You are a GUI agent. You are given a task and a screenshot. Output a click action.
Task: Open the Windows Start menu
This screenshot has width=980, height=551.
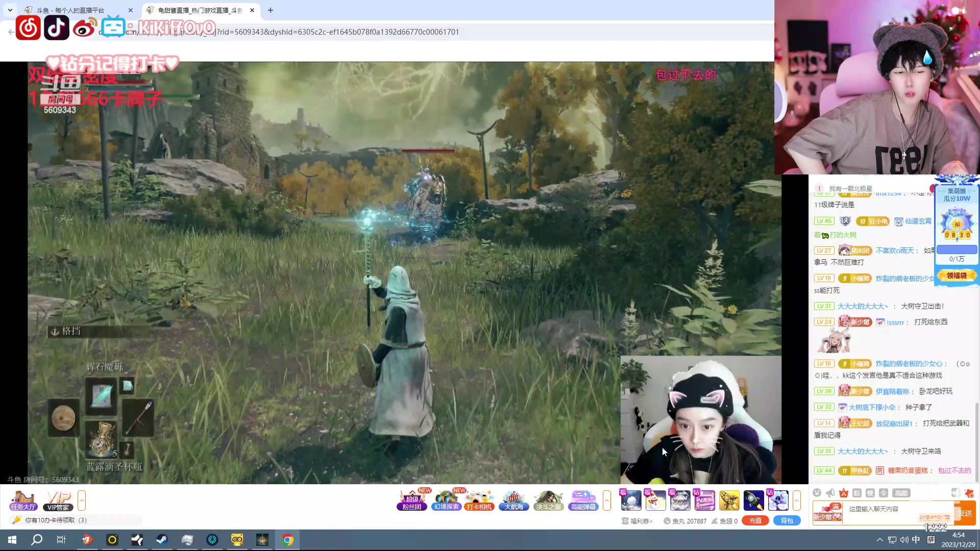click(x=12, y=540)
